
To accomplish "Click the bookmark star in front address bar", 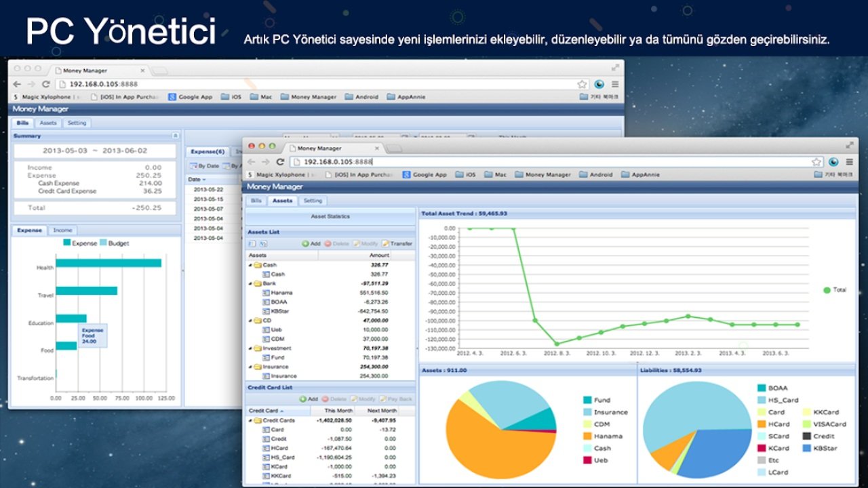I will coord(816,162).
